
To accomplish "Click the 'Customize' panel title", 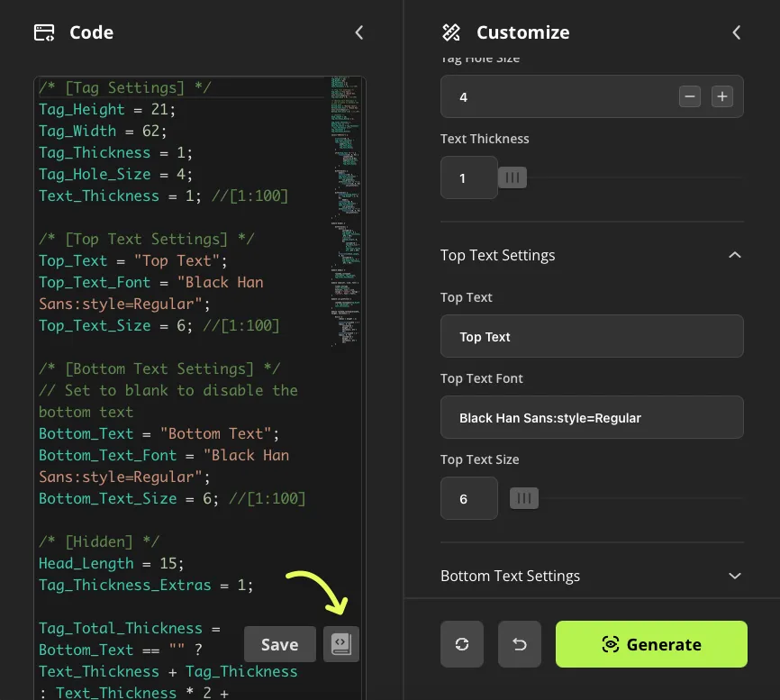I will [x=522, y=32].
